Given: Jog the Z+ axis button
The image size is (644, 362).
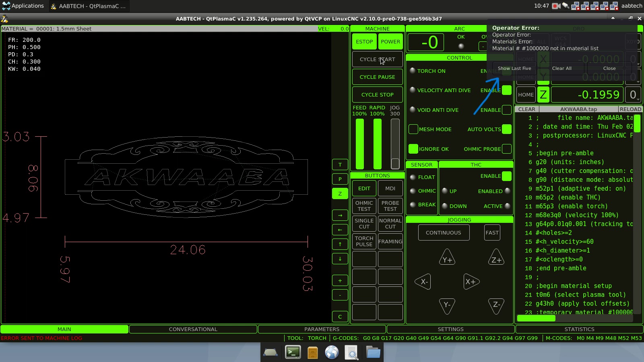Looking at the screenshot, I should click(x=496, y=257).
